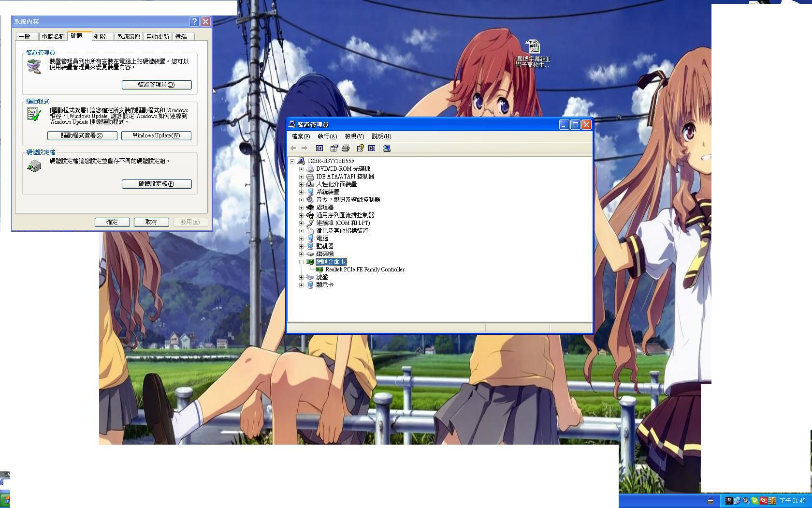Click the DVD/CD-ROM drive category icon
Viewport: 812px width, 508px height.
(310, 169)
